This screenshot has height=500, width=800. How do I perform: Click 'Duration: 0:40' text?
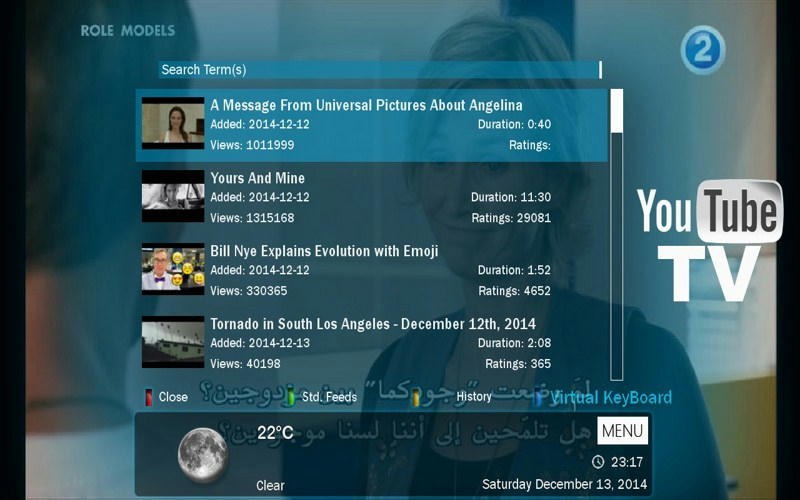(x=514, y=124)
